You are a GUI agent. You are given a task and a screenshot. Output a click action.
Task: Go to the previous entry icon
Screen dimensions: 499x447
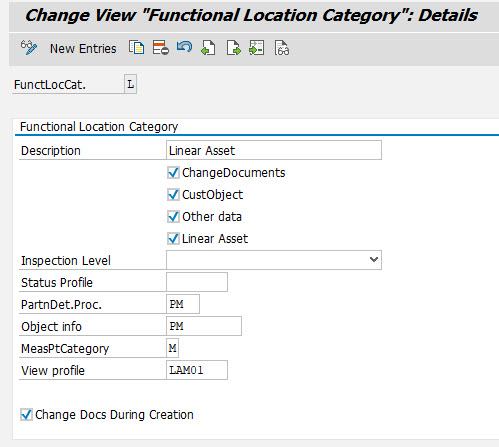pos(209,48)
